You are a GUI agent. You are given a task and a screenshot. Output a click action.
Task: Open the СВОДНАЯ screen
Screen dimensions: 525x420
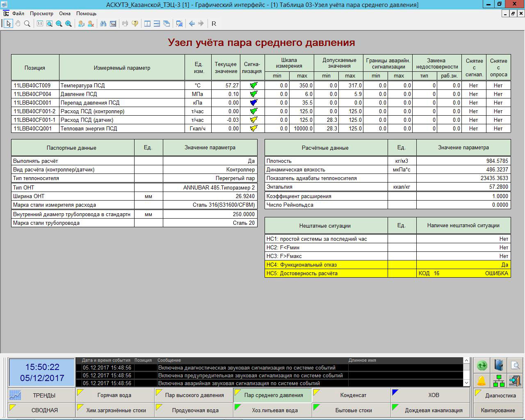coord(41,410)
